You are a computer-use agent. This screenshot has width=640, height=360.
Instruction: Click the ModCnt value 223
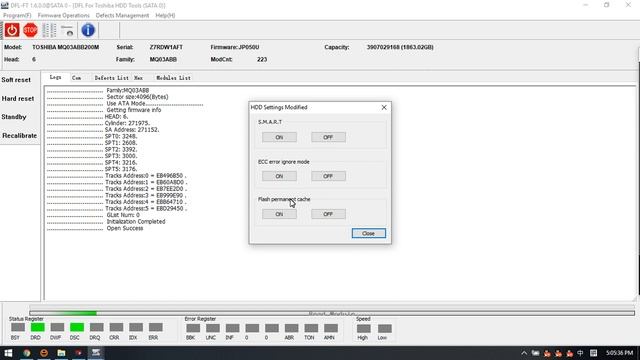click(x=262, y=60)
